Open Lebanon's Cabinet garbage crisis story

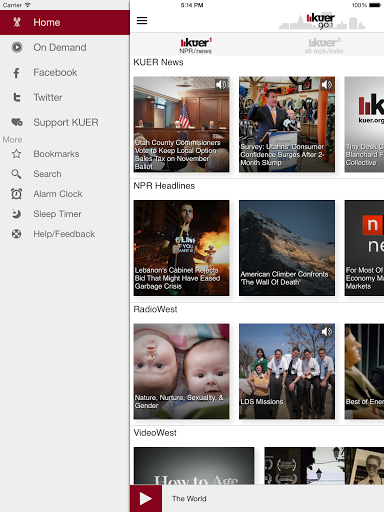181,248
